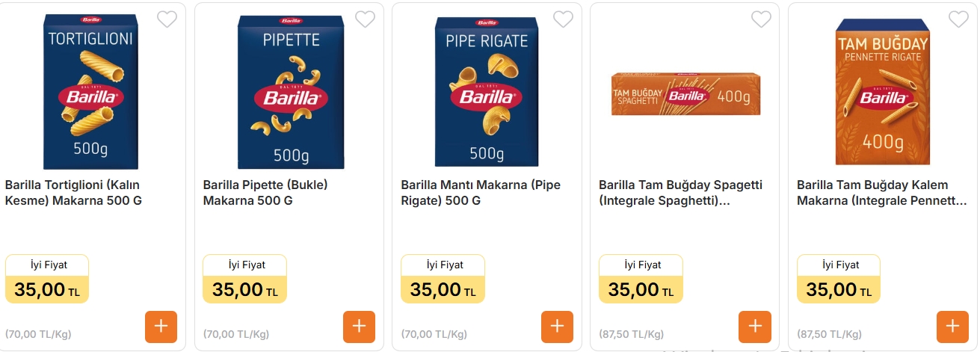Mark Pipe Rigate pasta as favorite
This screenshot has width=980, height=352.
[563, 19]
